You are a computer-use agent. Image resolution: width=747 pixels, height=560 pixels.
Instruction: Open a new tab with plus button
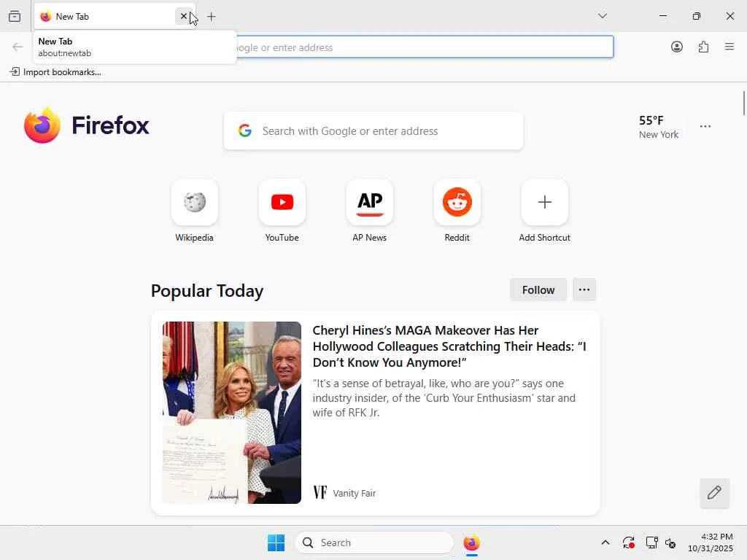[x=212, y=17]
